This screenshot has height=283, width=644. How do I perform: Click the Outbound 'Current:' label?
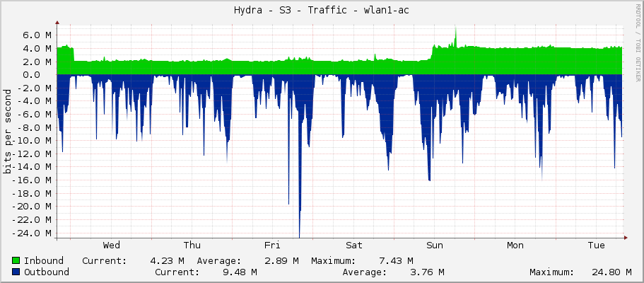point(177,272)
